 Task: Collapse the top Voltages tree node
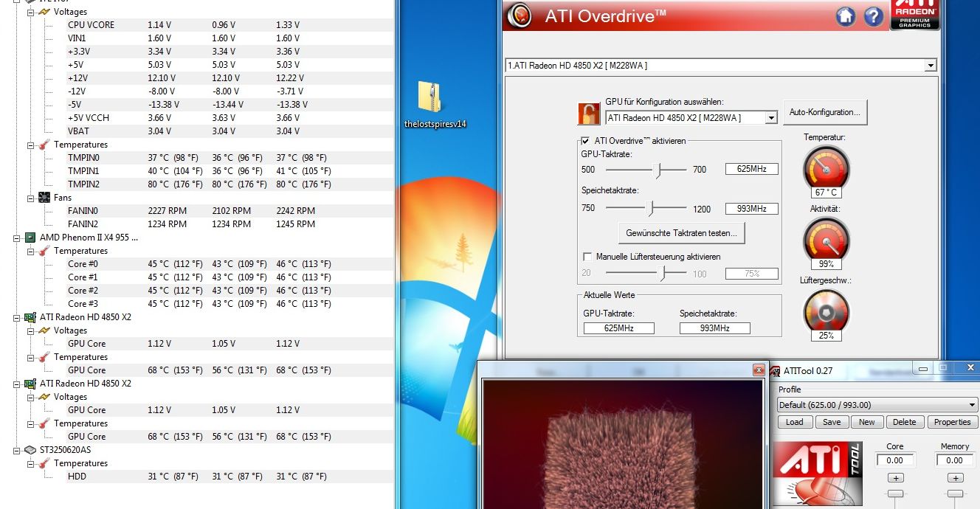pyautogui.click(x=31, y=12)
